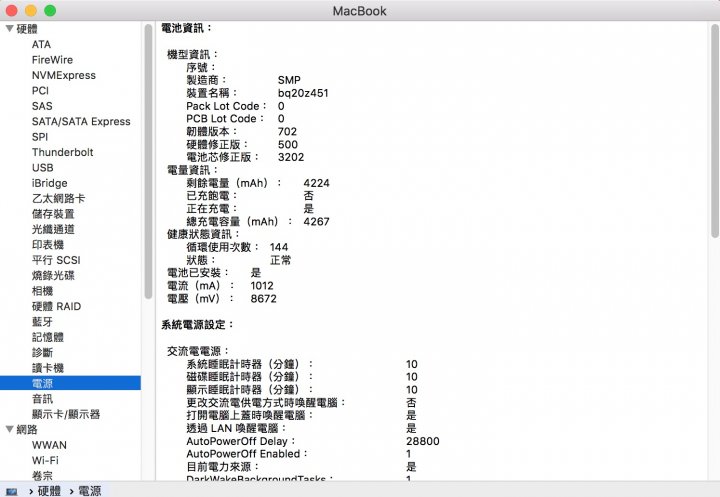
Task: Click the 交流電電源 label
Action: (197, 351)
